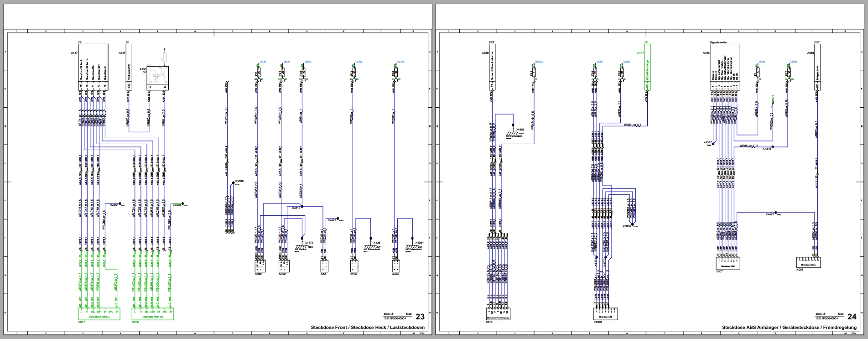Viewport: 868px width, 339px height.
Task: Click the 'WF0354 or 0.75' horizontal wire label
Action: [749, 146]
